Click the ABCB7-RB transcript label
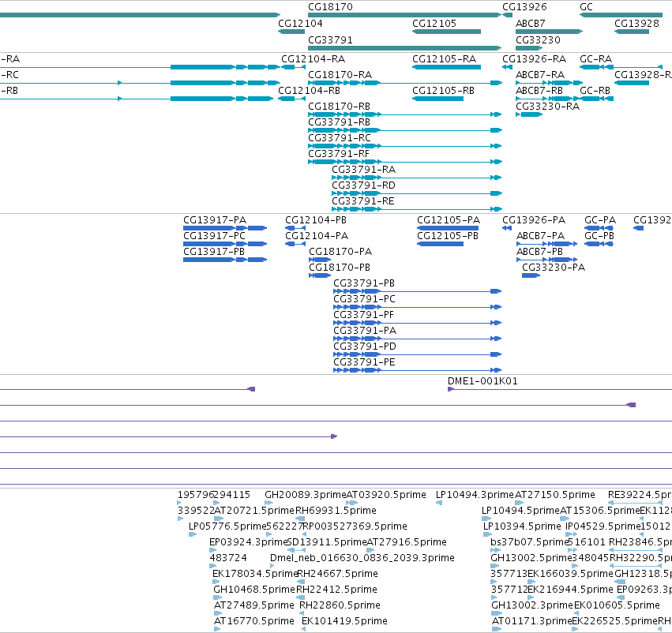The height and width of the screenshot is (633, 672). coord(539,91)
